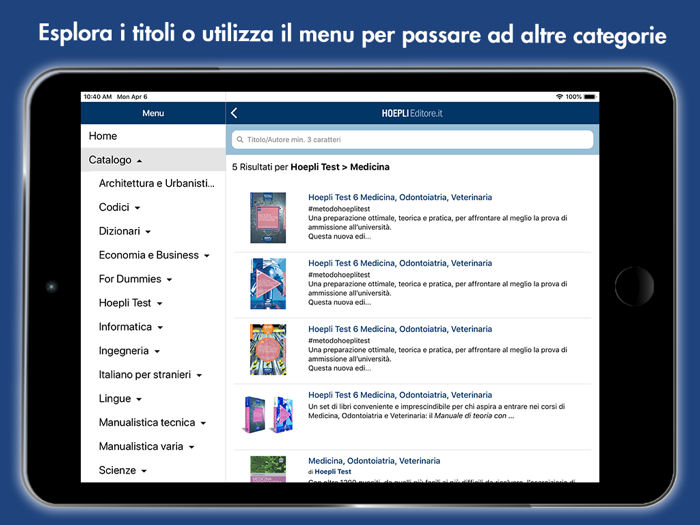Click the Hoepli Test author link

click(333, 472)
